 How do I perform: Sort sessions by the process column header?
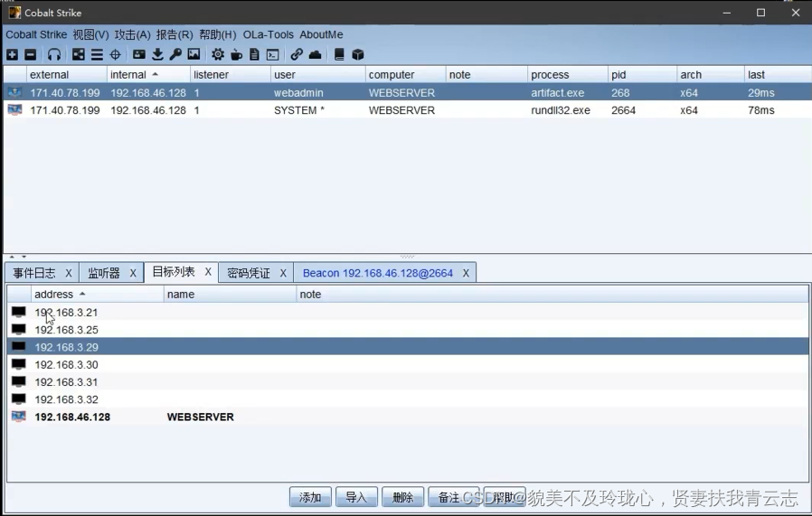click(568, 74)
